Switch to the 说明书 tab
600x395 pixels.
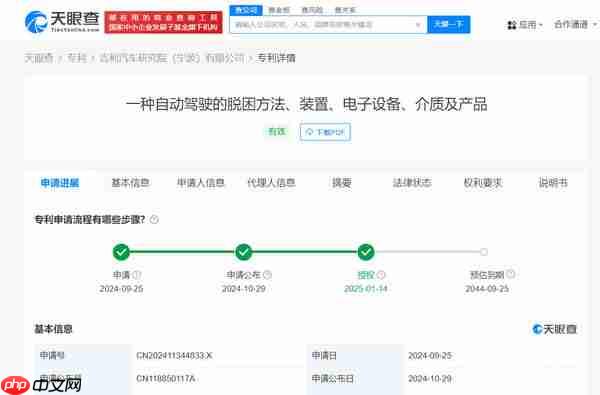point(553,183)
